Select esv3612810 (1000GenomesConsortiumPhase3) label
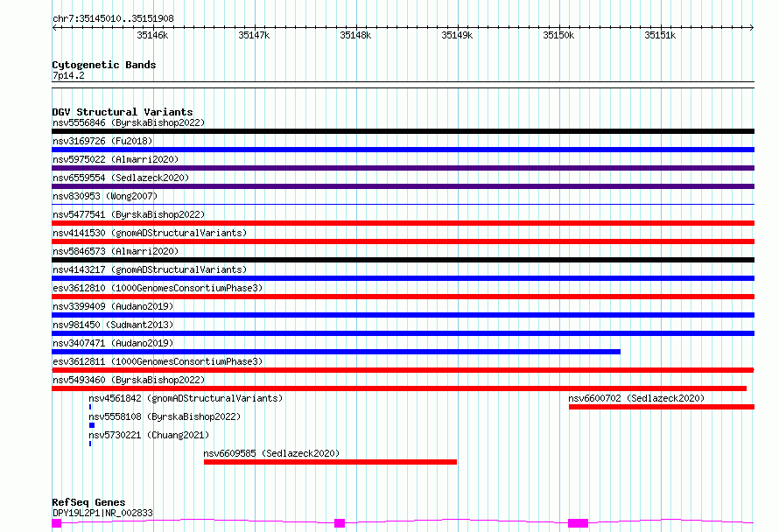This screenshot has height=532, width=779. (158, 288)
